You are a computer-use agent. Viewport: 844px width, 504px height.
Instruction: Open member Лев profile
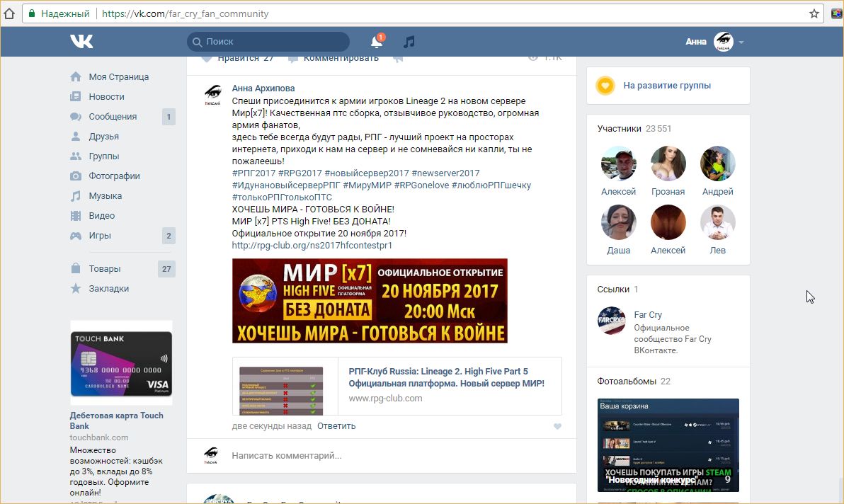[x=717, y=222]
